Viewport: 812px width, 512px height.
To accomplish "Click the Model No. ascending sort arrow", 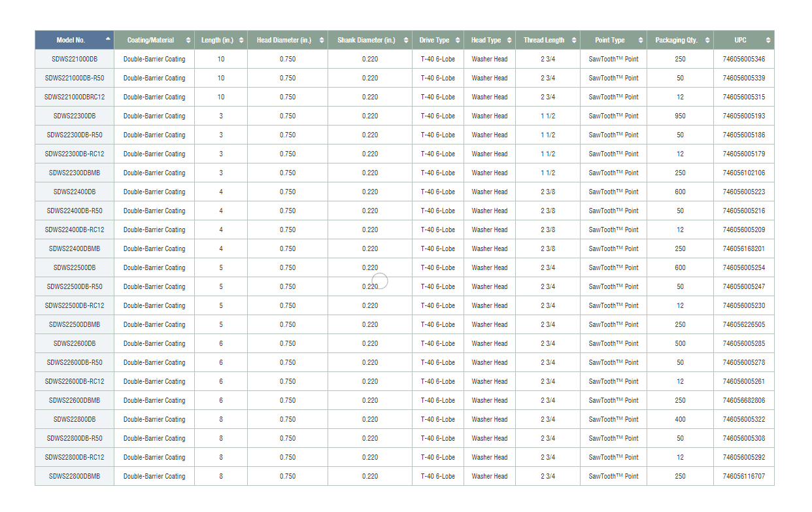I will coord(107,40).
